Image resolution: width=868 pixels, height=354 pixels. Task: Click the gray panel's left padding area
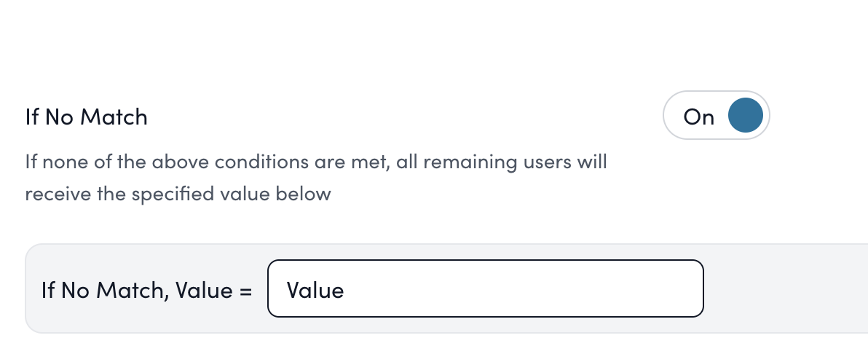coord(33,289)
